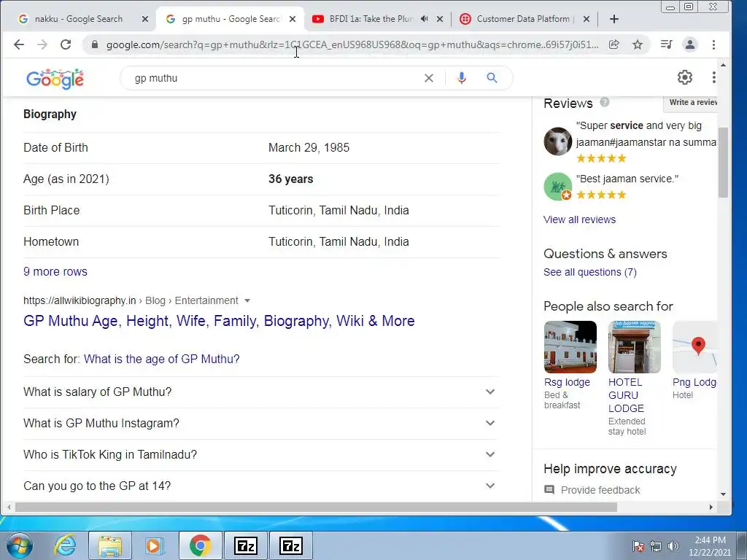View site information via lock icon

click(94, 44)
